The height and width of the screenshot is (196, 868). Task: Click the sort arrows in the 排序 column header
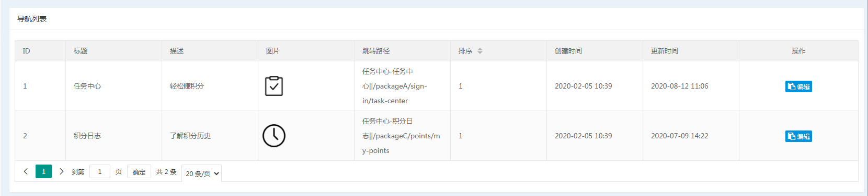480,51
